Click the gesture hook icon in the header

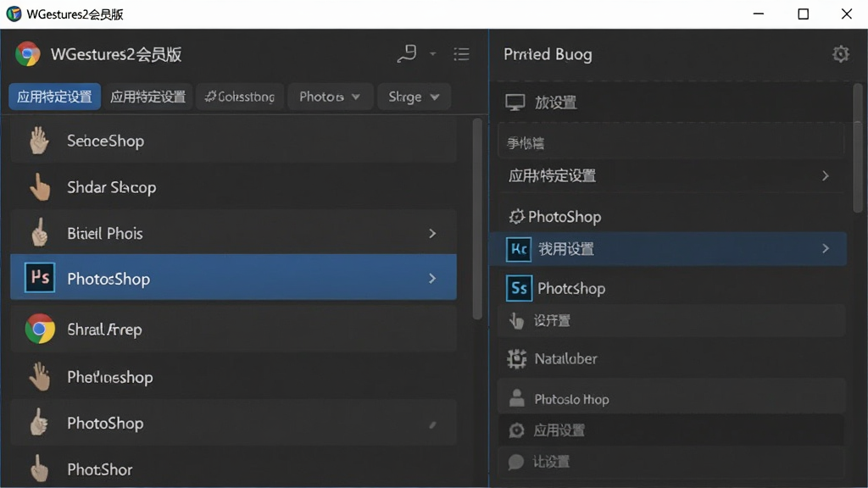point(407,53)
